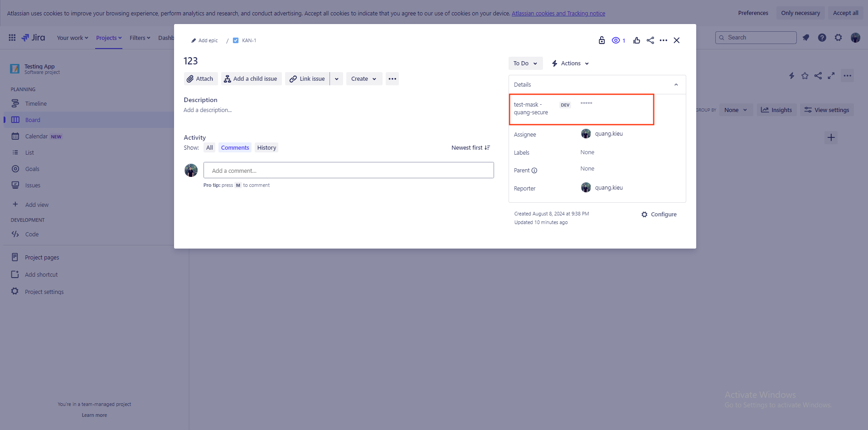Share the issue using the share icon
The height and width of the screenshot is (430, 868).
(x=650, y=40)
